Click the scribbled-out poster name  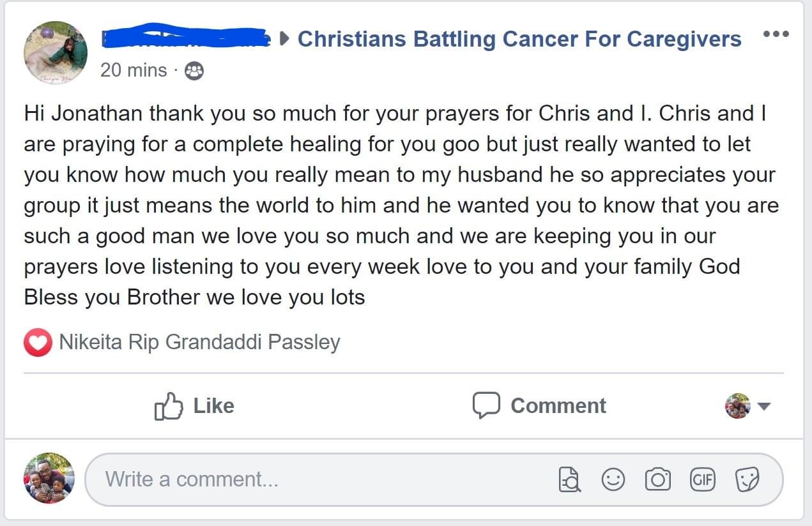click(185, 37)
